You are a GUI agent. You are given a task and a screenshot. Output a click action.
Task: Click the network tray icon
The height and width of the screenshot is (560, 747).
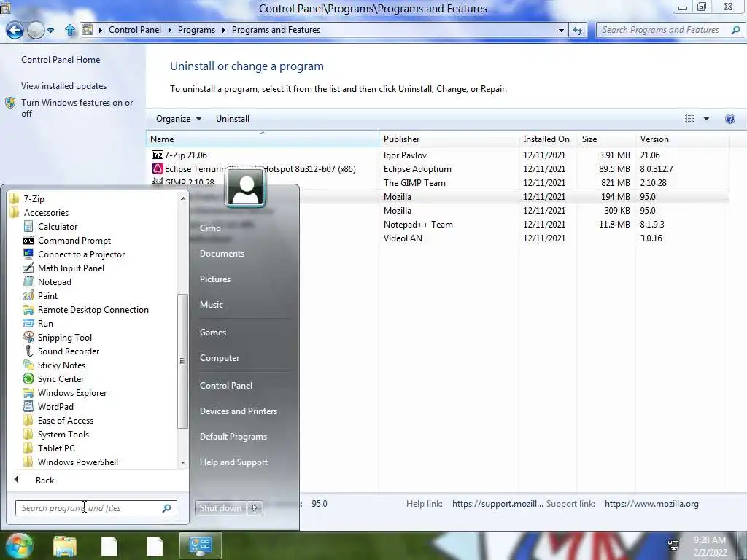[673, 545]
